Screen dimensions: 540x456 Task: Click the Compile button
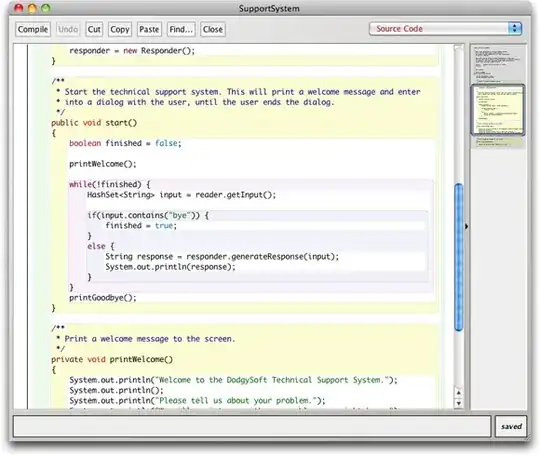point(33,29)
